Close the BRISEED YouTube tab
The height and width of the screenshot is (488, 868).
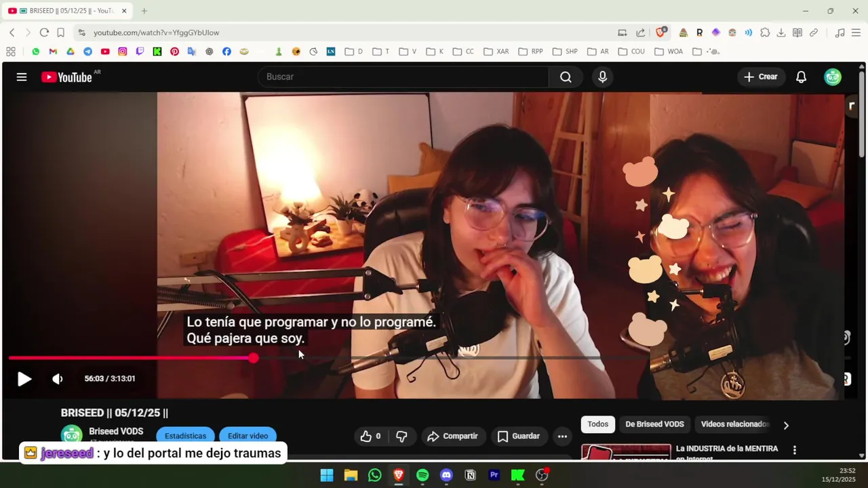[124, 11]
